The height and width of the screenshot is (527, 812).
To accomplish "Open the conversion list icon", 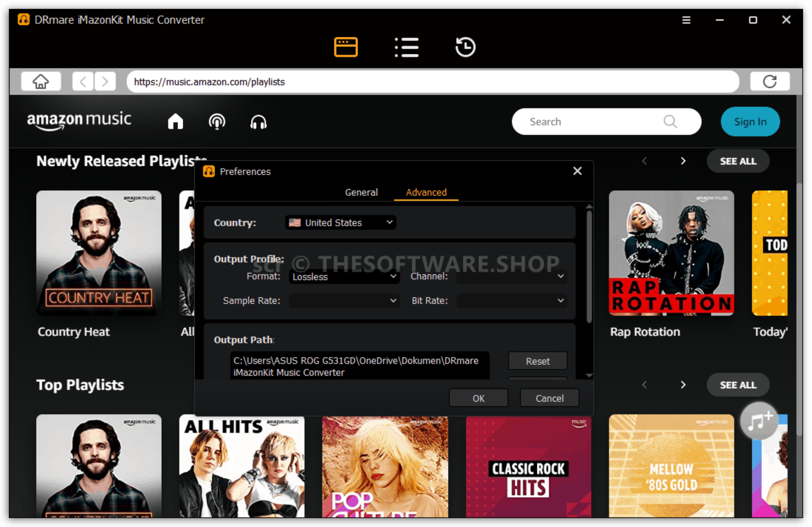I will click(406, 47).
